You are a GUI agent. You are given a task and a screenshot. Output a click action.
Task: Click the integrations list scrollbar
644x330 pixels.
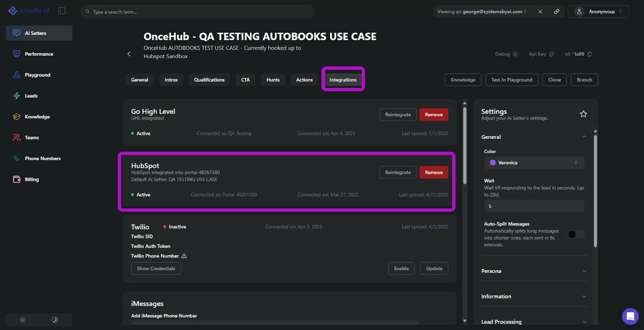[465, 146]
